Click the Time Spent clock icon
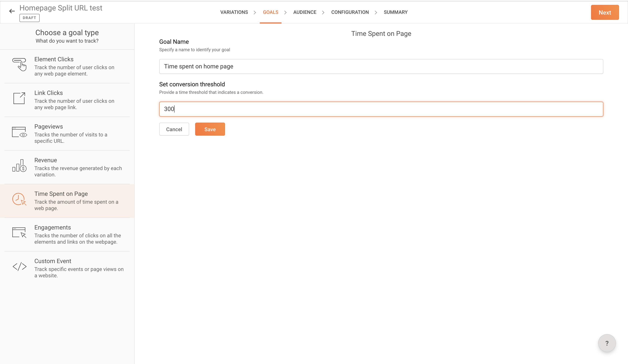This screenshot has width=628, height=364. [x=19, y=199]
